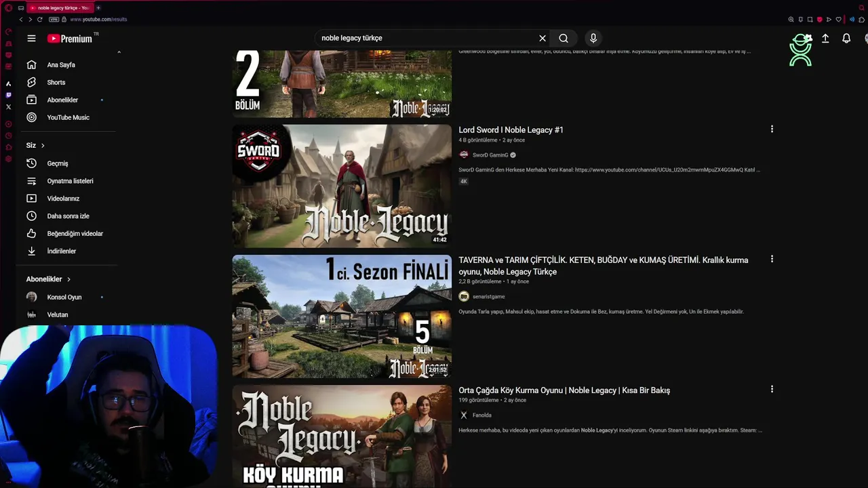The height and width of the screenshot is (488, 868).
Task: Play the Köy Kurma Noble Legacy thumbnail
Action: (x=342, y=436)
